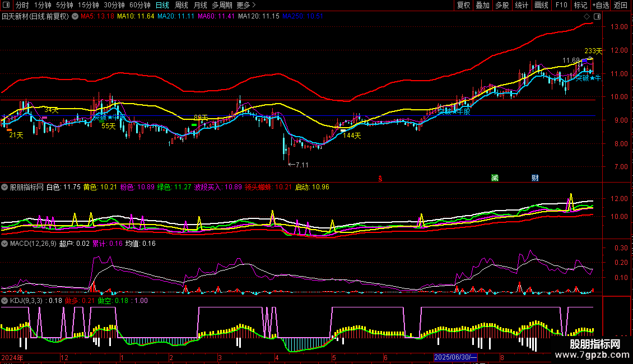Screen dimensions: 633x364
Task: Click the 粉色: 10.89 value
Action: (137, 187)
